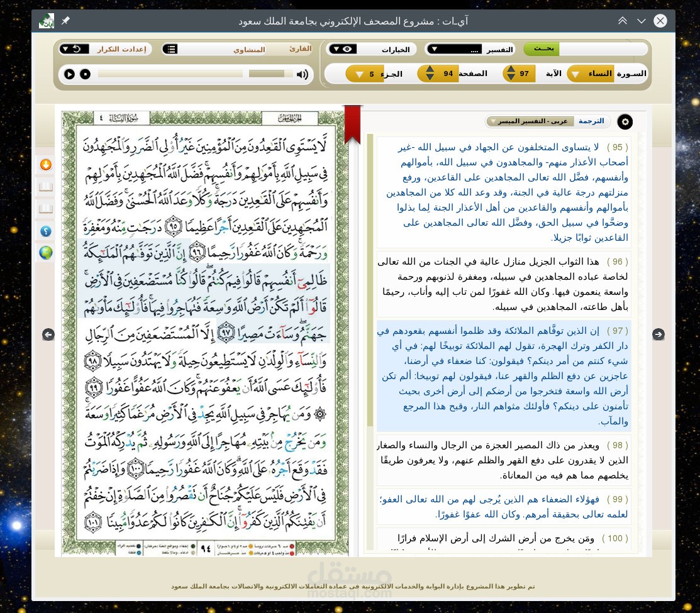Click the eye icon in الخيارات

347,49
